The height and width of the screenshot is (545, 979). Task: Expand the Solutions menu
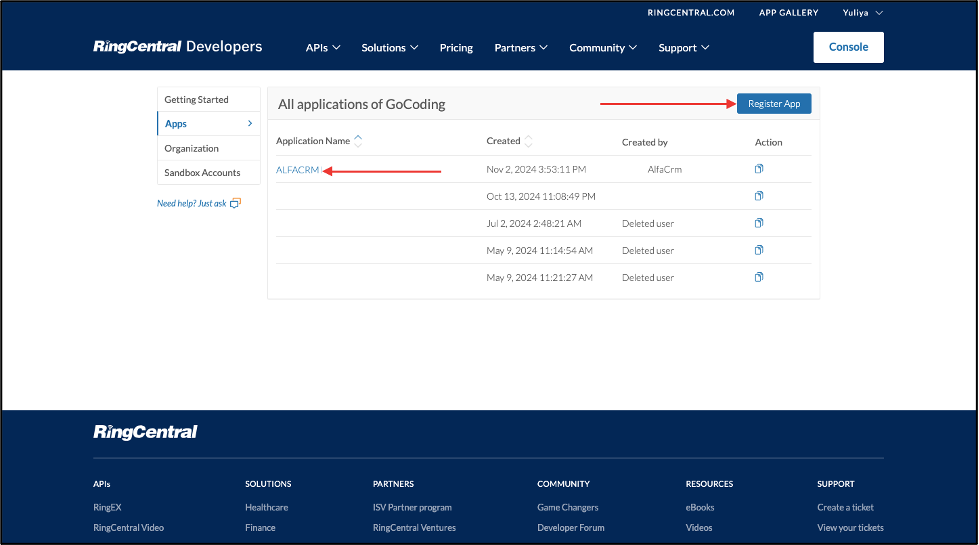pos(390,48)
